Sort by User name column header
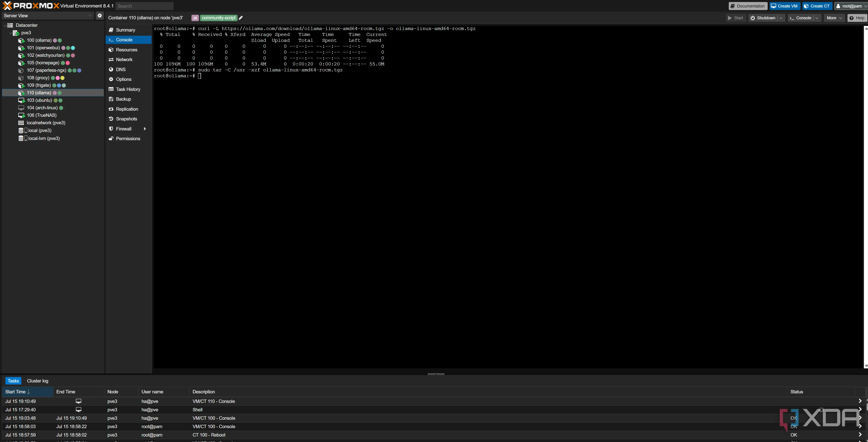Screen dimensions: 868x442 coord(164,392)
